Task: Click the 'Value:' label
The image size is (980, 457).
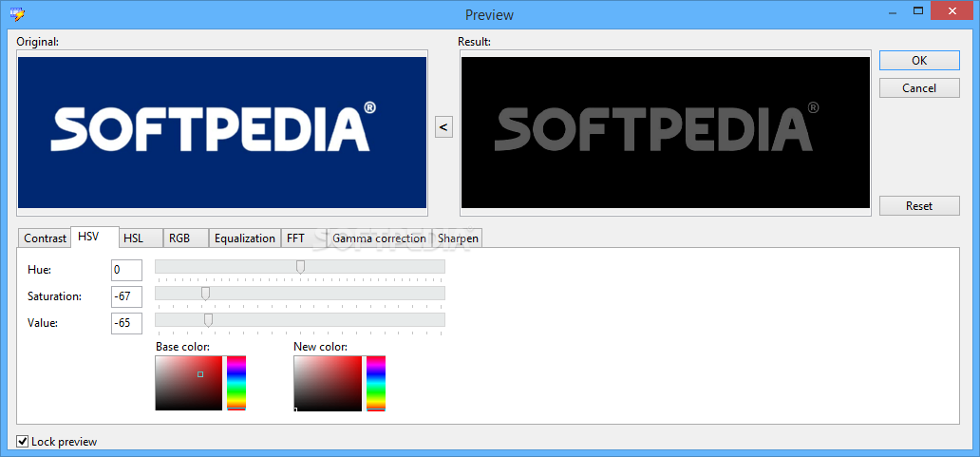Action: pyautogui.click(x=43, y=323)
